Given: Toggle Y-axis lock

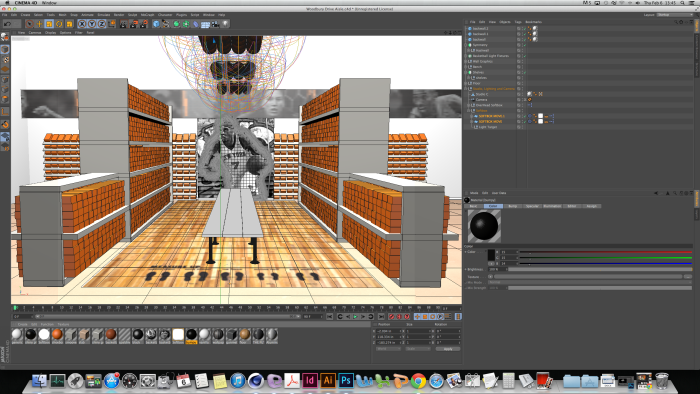Looking at the screenshot, I should (x=92, y=24).
